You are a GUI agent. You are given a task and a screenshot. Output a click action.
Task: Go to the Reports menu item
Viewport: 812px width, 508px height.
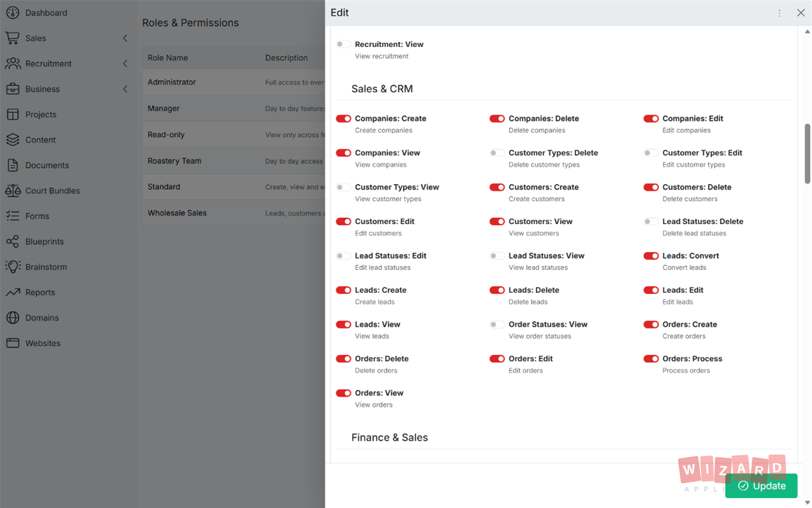coord(69,292)
